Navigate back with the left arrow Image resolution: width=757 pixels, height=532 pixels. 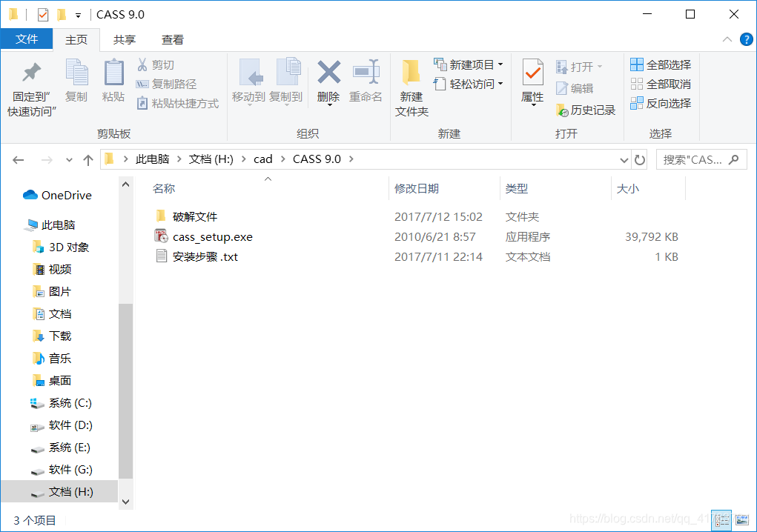[19, 159]
